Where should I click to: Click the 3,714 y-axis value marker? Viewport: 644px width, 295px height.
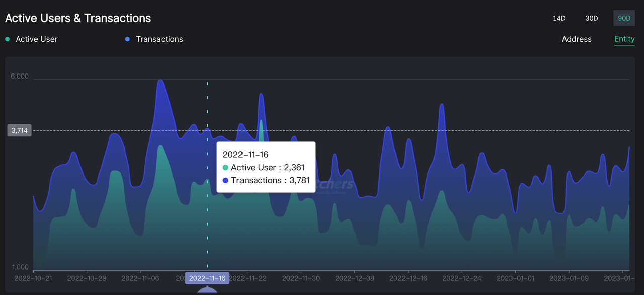pos(19,130)
